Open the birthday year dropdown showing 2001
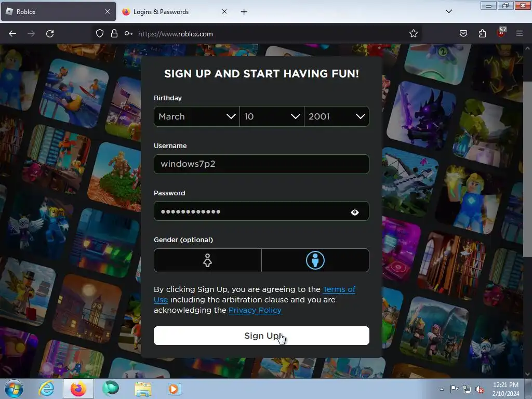532x399 pixels. pos(337,116)
